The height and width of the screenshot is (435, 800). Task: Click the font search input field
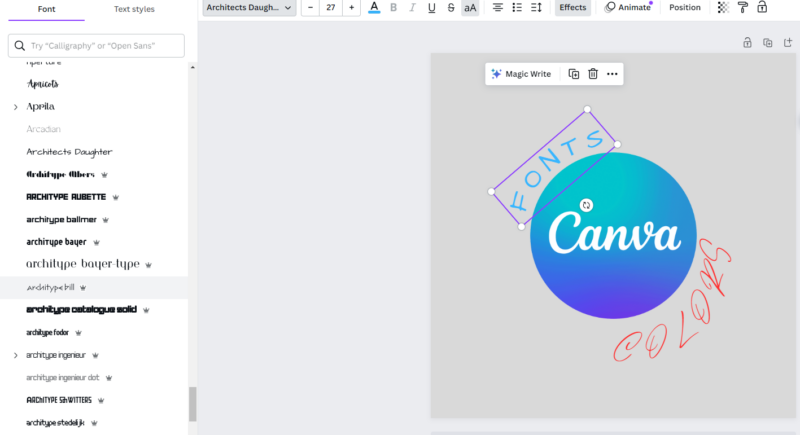pyautogui.click(x=96, y=46)
